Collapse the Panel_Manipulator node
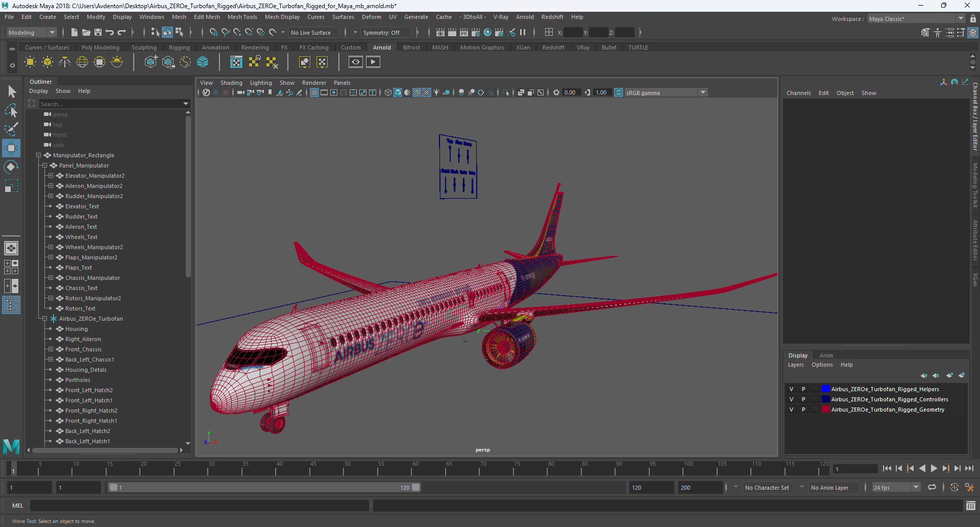Image resolution: width=980 pixels, height=527 pixels. tap(44, 165)
